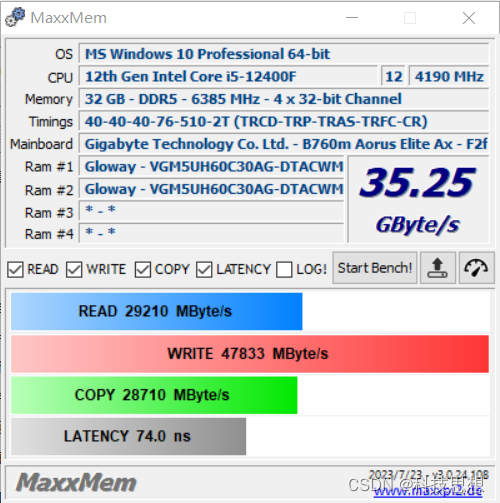
Task: Minimize the MaxxMem window
Action: coord(352,18)
